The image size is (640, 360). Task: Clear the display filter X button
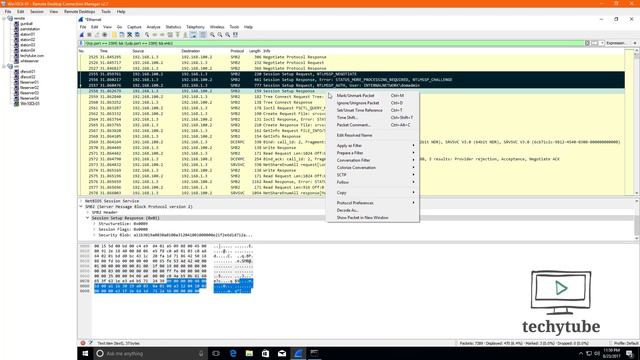tap(587, 43)
